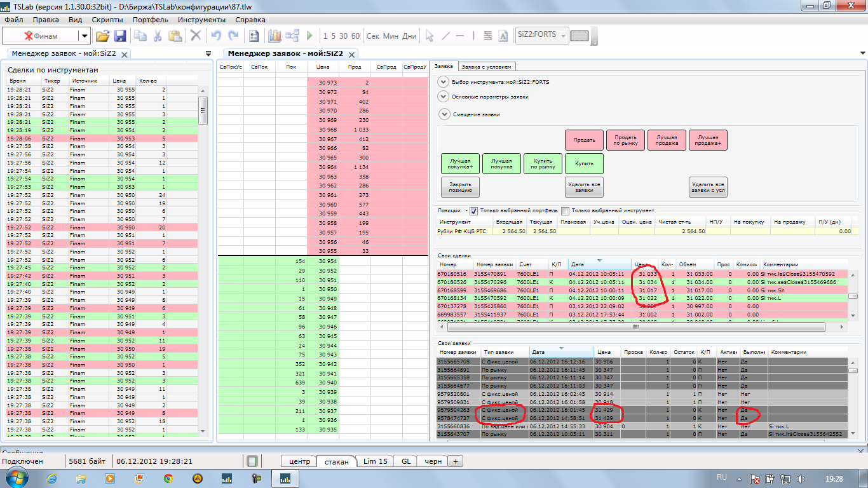Expand "Основные параметры заявки" section
The width and height of the screenshot is (868, 488).
(443, 97)
